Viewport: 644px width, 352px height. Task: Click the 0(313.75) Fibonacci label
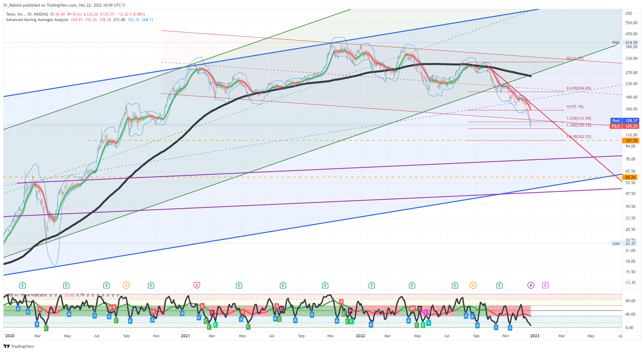pos(575,58)
